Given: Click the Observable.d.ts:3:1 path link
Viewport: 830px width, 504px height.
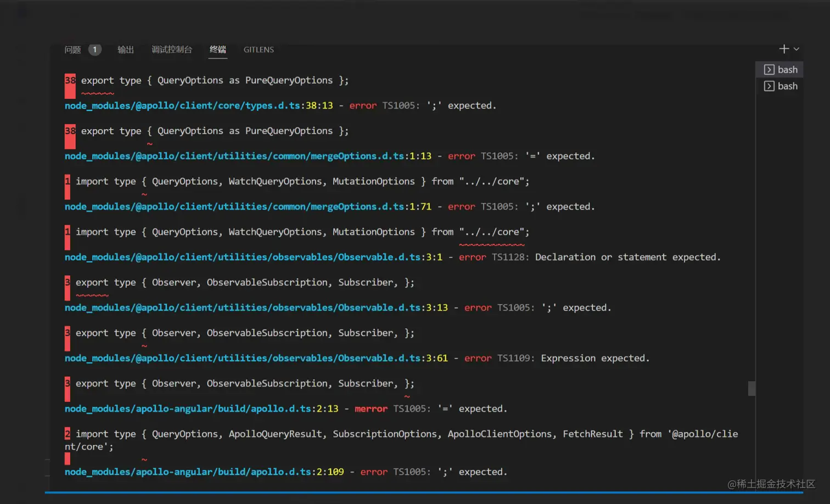Looking at the screenshot, I should pyautogui.click(x=253, y=257).
